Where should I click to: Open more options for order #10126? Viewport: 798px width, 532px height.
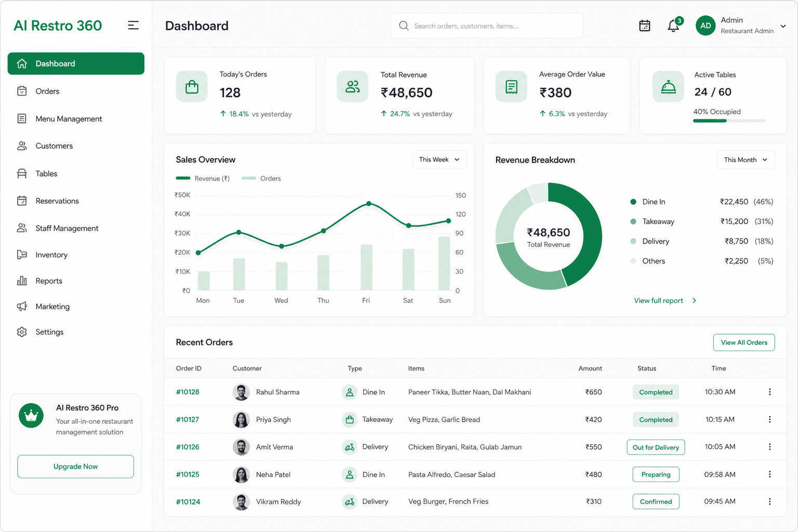(769, 447)
